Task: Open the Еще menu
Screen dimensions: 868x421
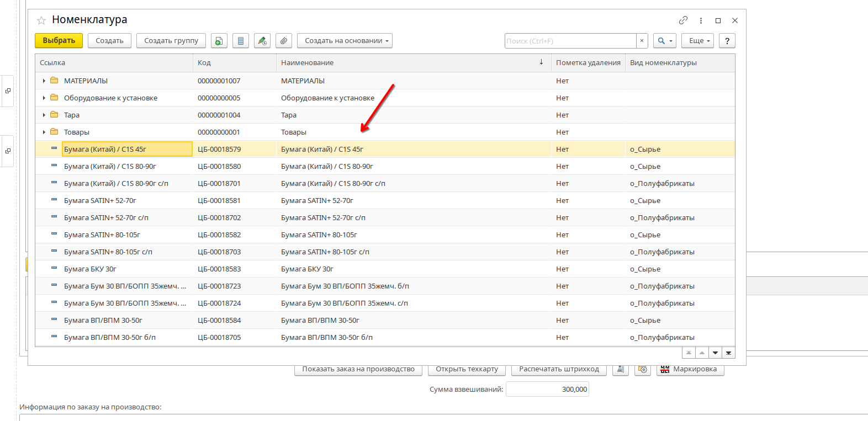Action: coord(698,41)
